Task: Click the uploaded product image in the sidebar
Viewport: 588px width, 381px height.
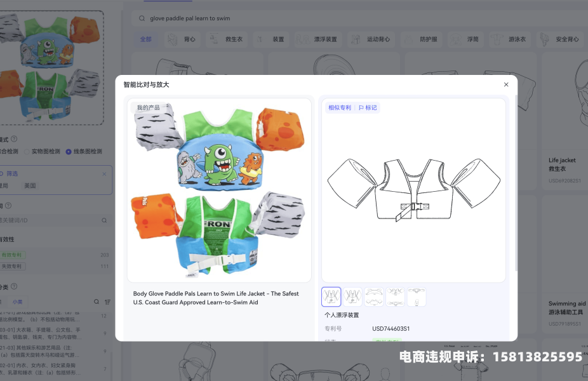Action: pyautogui.click(x=51, y=68)
